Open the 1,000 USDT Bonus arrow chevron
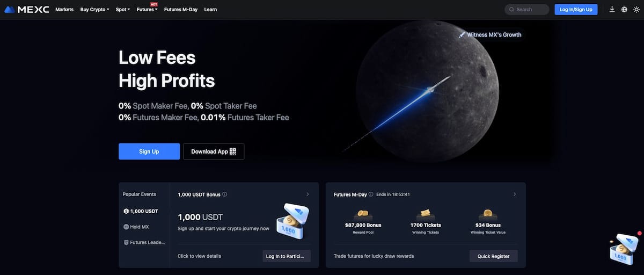 pos(308,194)
